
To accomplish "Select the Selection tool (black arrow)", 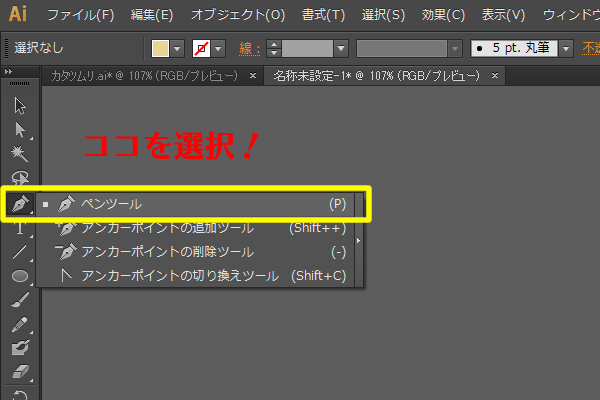I will [20, 106].
